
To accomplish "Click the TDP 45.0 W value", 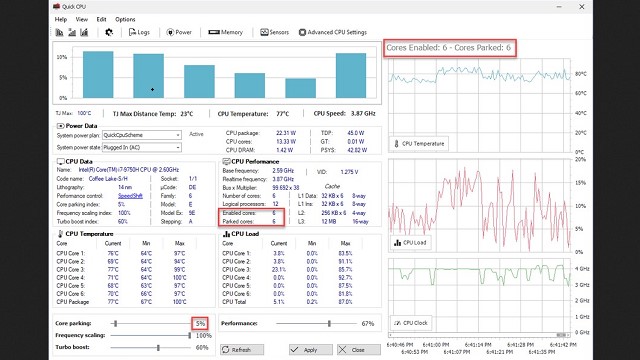I will pyautogui.click(x=356, y=133).
